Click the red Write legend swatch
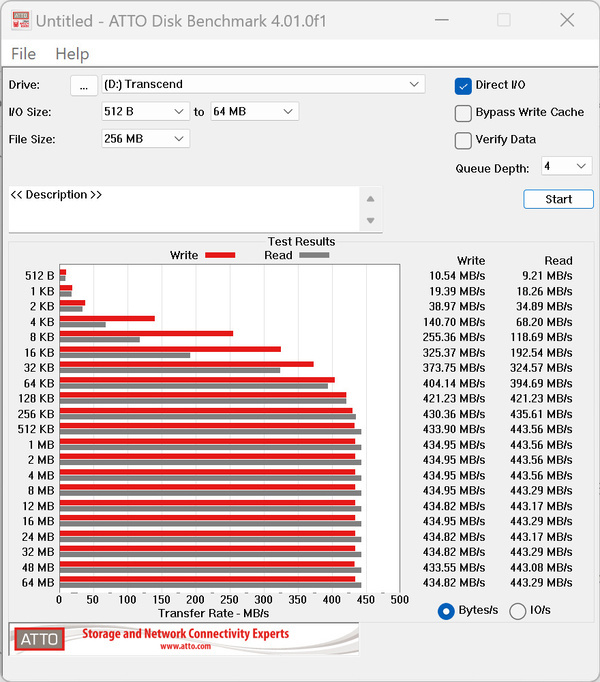This screenshot has width=600, height=682. pos(219,255)
